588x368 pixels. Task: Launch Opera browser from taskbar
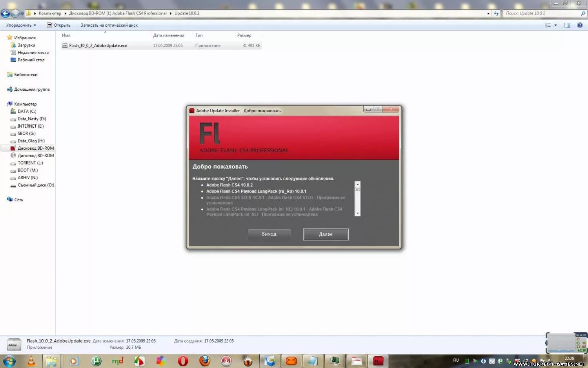[183, 361]
